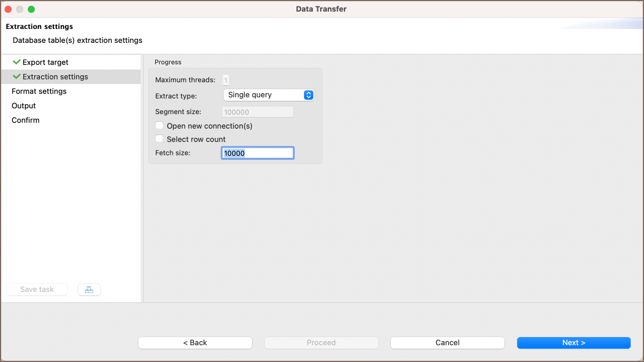Click the green checkmark beside Export target
Image resolution: width=644 pixels, height=362 pixels.
pyautogui.click(x=16, y=62)
